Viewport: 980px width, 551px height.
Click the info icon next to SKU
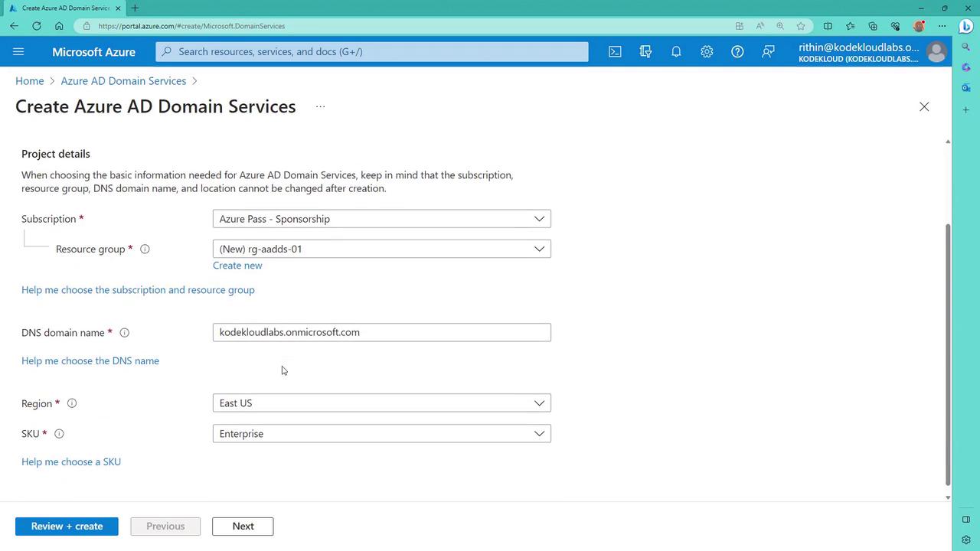tap(59, 434)
